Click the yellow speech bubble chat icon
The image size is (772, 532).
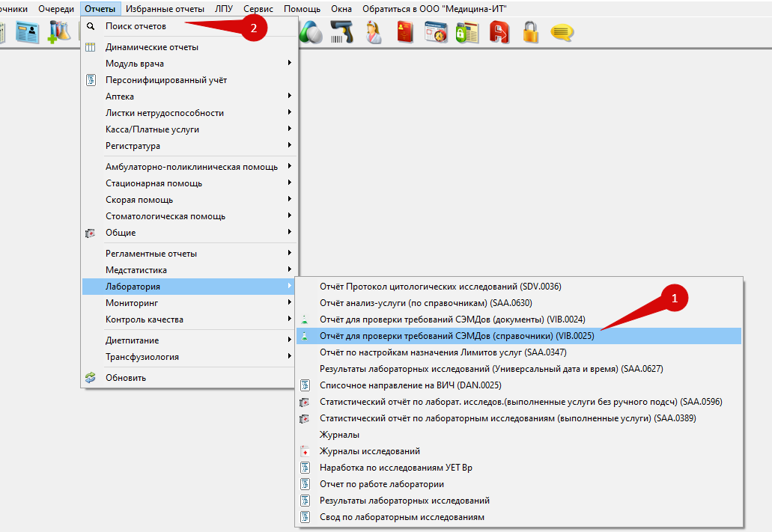click(x=562, y=32)
